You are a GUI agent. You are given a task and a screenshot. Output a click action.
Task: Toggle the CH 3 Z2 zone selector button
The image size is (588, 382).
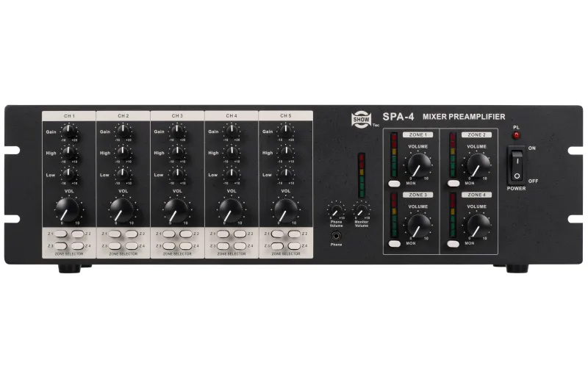tap(186, 234)
